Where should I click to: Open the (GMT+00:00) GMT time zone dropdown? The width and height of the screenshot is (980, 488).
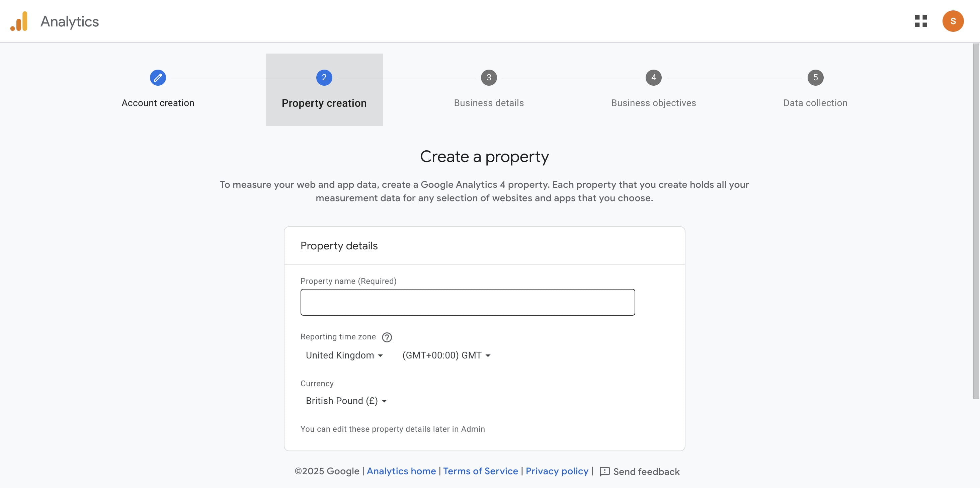(x=446, y=355)
